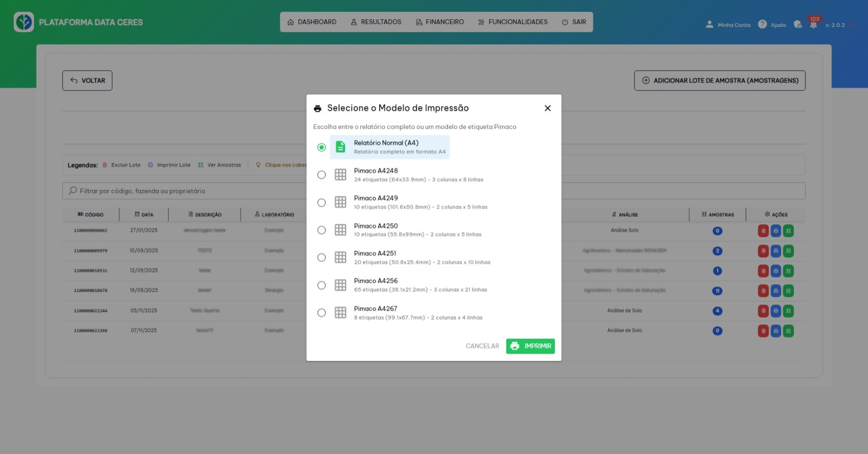Click the grid icon beside Pimaco A4249
The width and height of the screenshot is (868, 454).
click(x=341, y=202)
